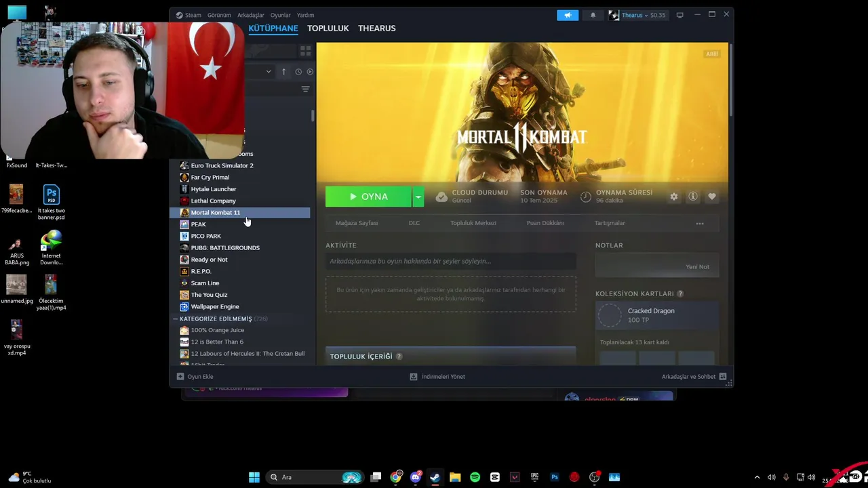Image resolution: width=868 pixels, height=488 pixels.
Task: Click Koleksiyon Kartları help question mark
Action: [x=680, y=293]
